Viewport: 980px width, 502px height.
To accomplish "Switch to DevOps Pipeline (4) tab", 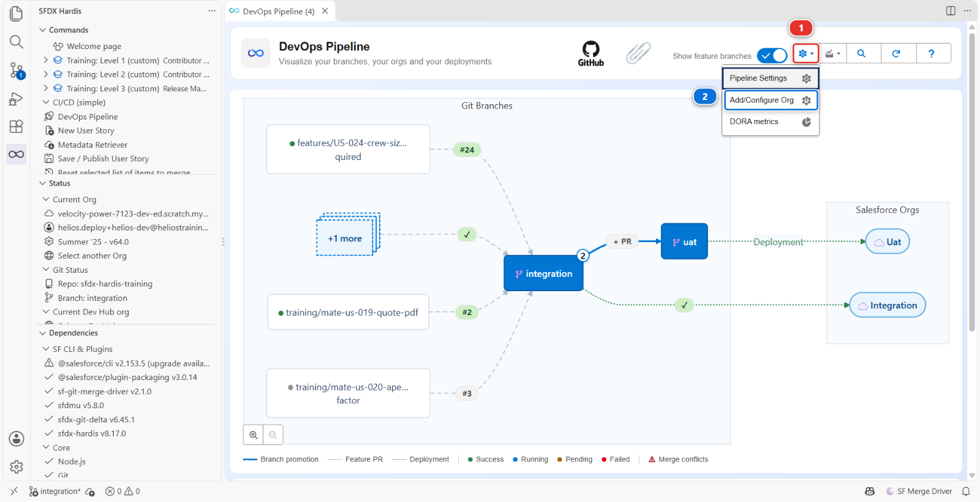I will [x=279, y=11].
